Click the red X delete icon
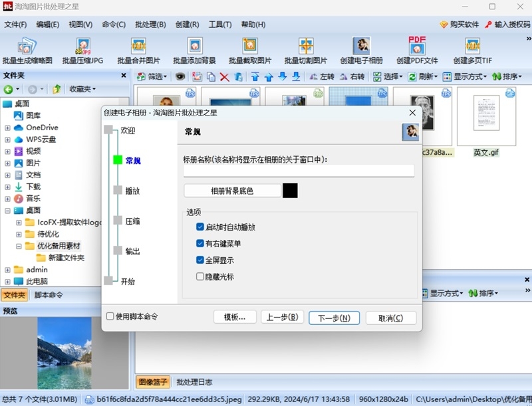The image size is (532, 406). tap(224, 77)
